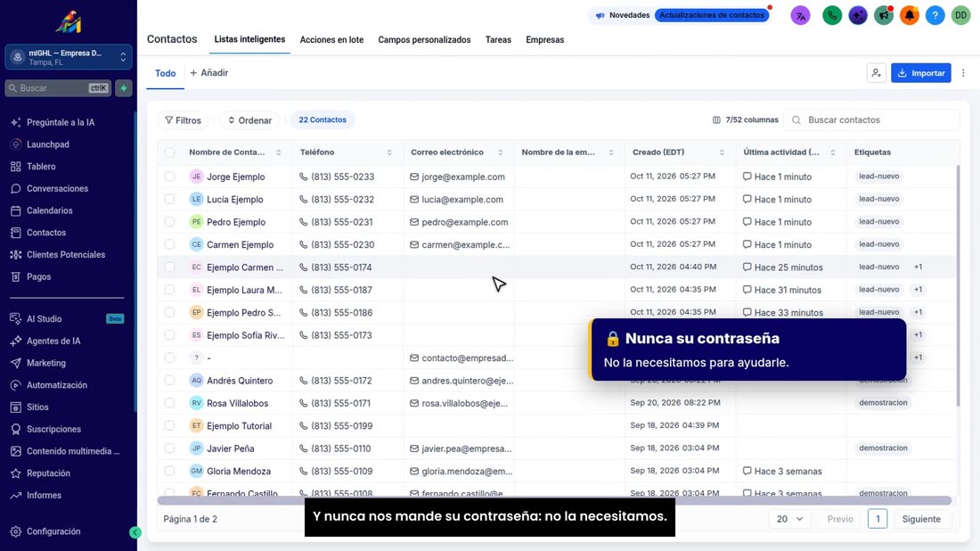Open Launchpad in sidebar
Screen dimensions: 980x551
pos(48,144)
